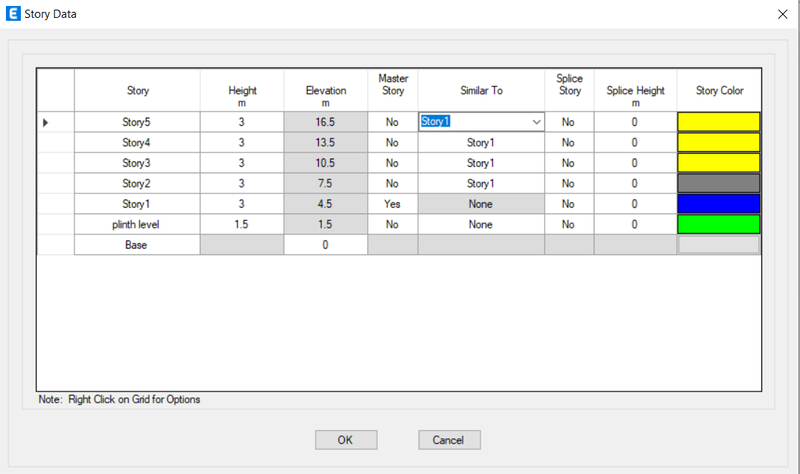This screenshot has width=800, height=474.
Task: Toggle Splice Story value for Story3
Action: (x=568, y=163)
